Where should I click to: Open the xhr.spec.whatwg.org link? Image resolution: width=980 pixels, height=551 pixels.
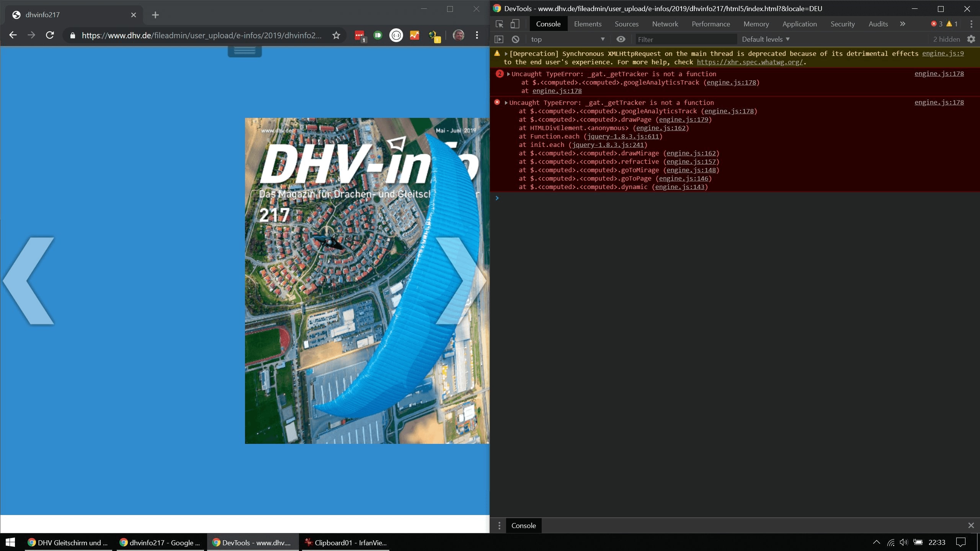[x=750, y=62]
